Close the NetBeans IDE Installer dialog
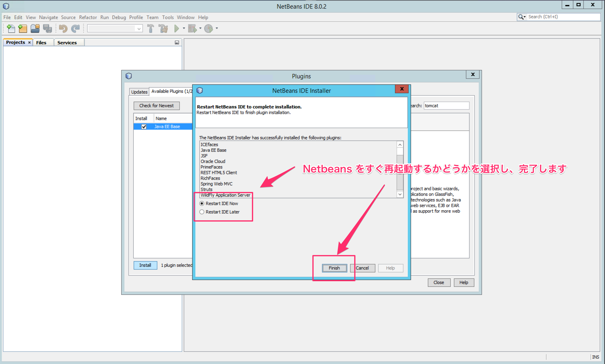Screen dimensions: 605x364 pyautogui.click(x=402, y=89)
